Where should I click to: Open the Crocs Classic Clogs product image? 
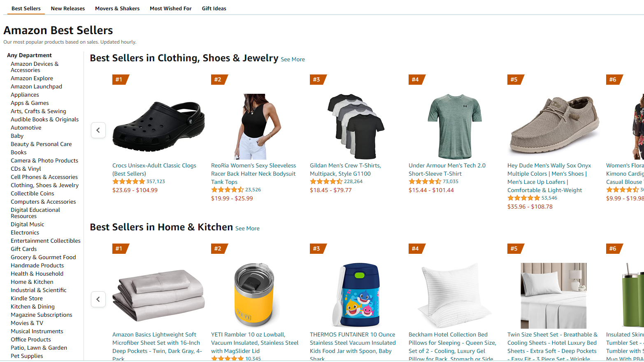point(158,127)
